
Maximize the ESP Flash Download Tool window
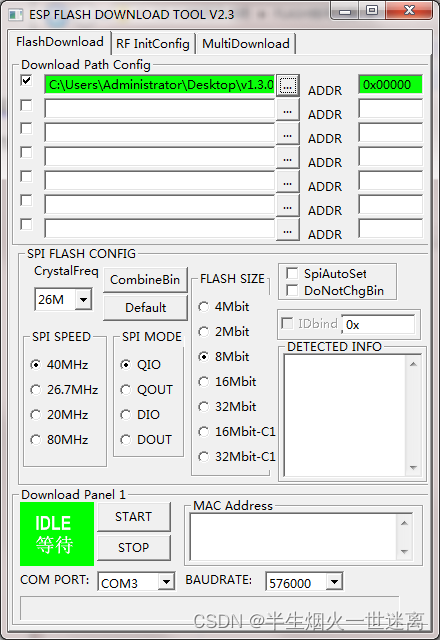tap(372, 11)
